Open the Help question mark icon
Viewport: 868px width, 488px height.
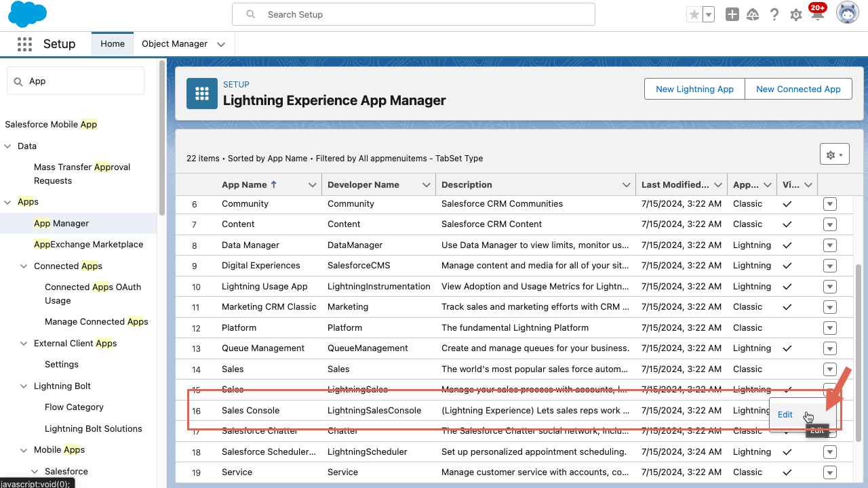[774, 14]
